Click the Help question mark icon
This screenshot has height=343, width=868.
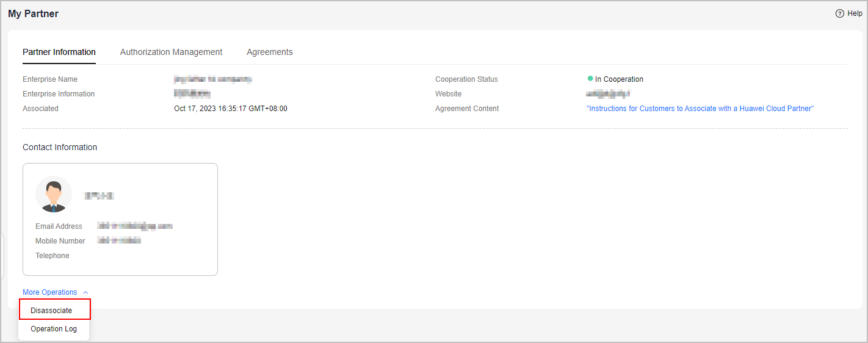tap(840, 13)
